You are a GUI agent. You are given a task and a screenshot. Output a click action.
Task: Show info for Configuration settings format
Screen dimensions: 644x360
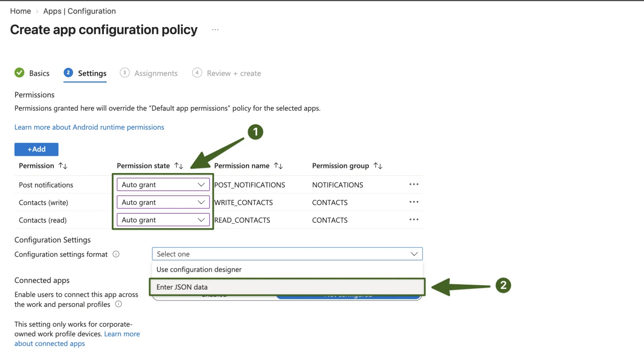pos(116,254)
